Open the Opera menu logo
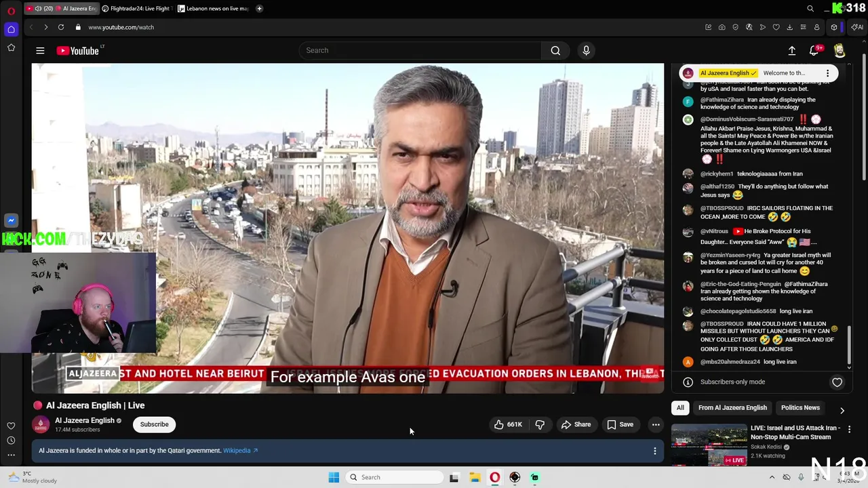The width and height of the screenshot is (868, 488). (x=11, y=11)
